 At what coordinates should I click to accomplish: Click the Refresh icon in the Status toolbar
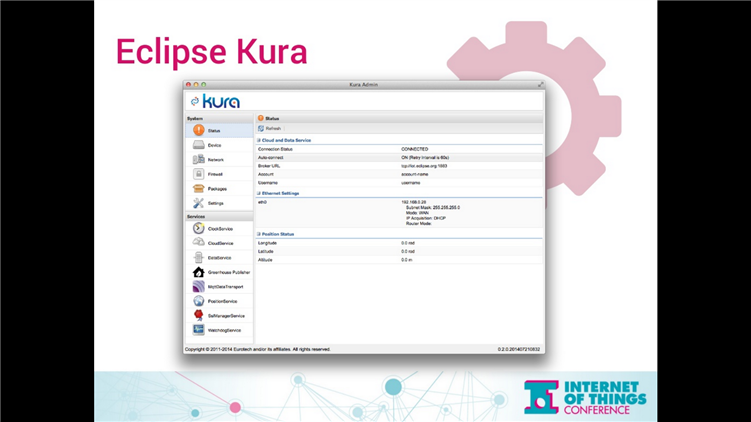point(261,128)
